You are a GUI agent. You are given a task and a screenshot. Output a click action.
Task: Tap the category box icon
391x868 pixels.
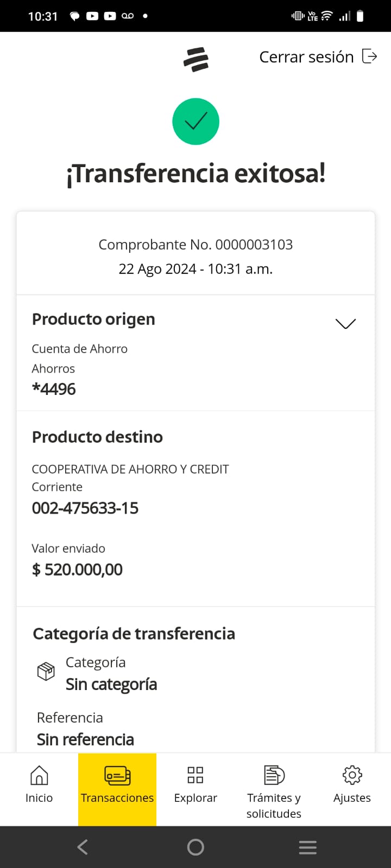pos(46,672)
